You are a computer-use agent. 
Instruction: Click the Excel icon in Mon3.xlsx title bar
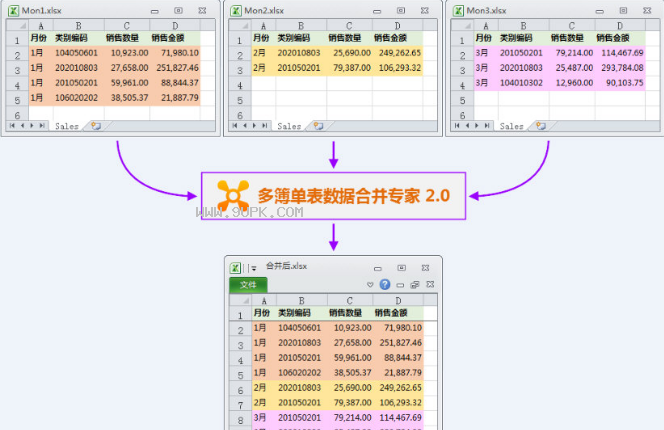458,11
